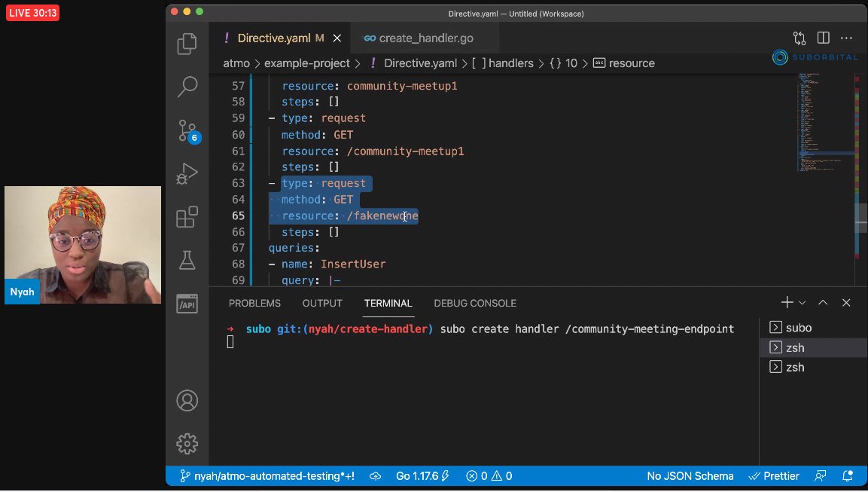The height and width of the screenshot is (492, 868).
Task: Open the Testing flask icon
Action: click(x=187, y=261)
